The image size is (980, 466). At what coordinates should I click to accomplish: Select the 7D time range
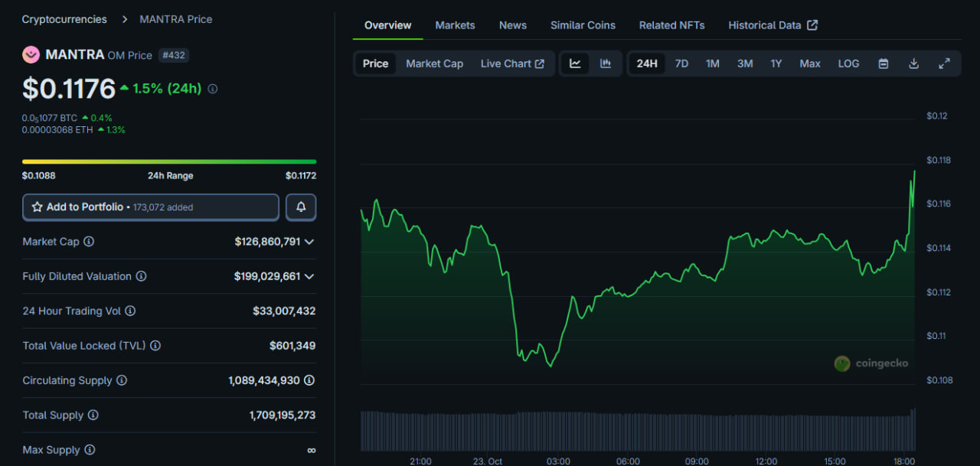coord(681,64)
